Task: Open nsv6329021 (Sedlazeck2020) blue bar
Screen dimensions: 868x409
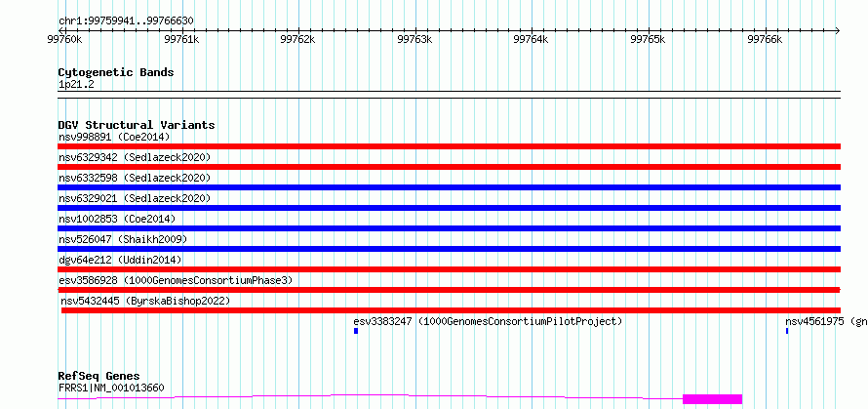Action: [449, 208]
